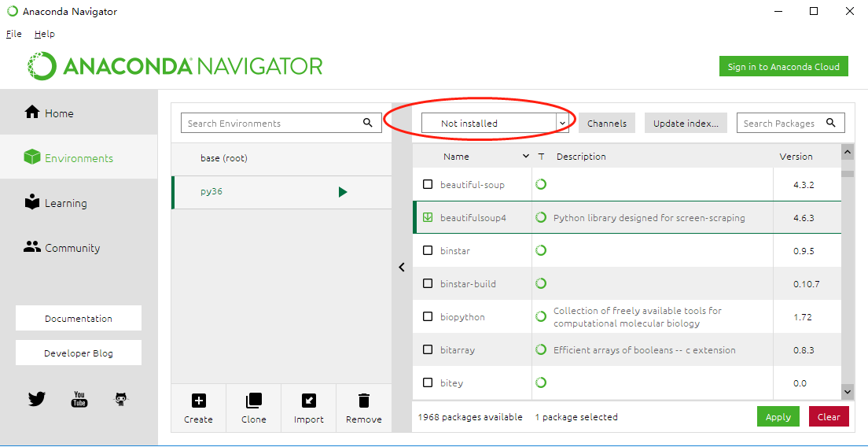Click the package type icon for binstar

(542, 250)
